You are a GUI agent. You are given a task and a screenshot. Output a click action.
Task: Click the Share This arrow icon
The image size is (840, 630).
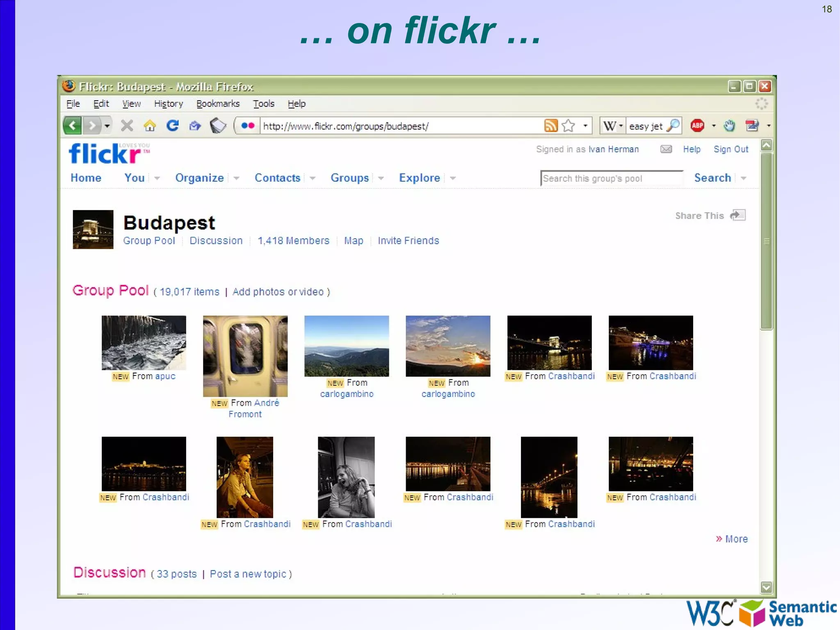point(737,215)
